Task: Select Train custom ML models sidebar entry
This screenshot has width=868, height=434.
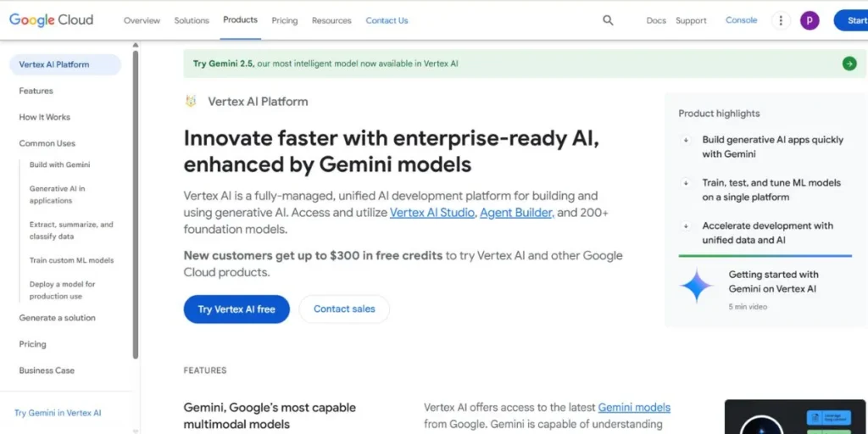Action: click(x=71, y=260)
